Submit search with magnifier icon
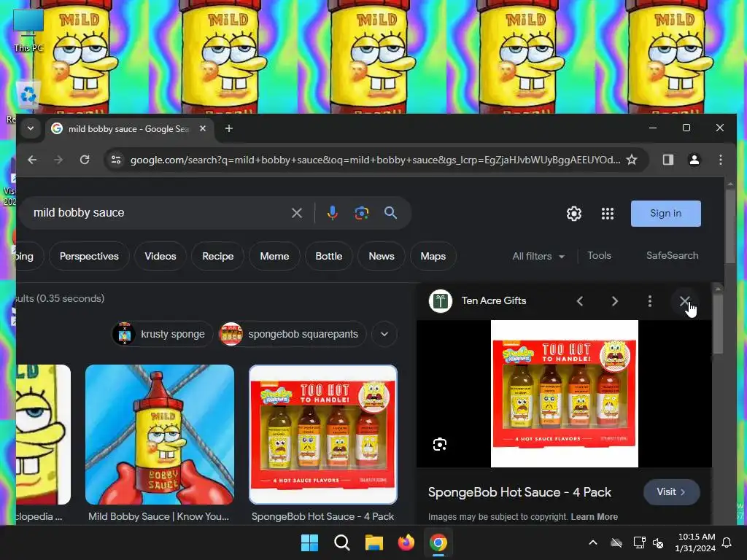 pyautogui.click(x=391, y=213)
